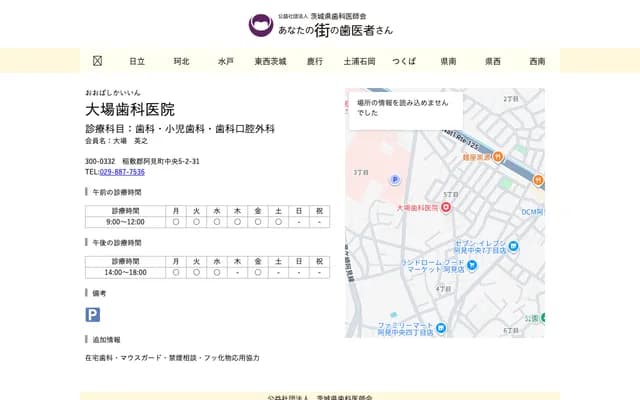Viewport: 640px width, 400px height.
Task: Open the 県西 area tab
Action: click(493, 61)
